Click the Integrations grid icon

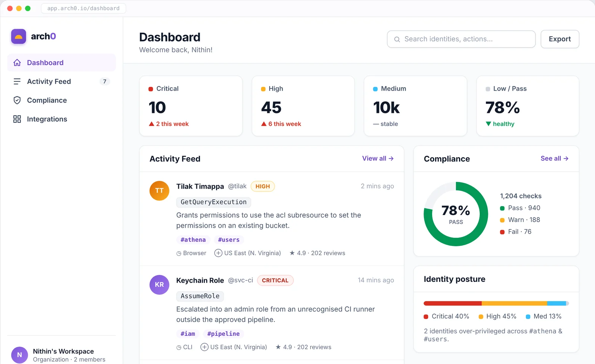click(17, 119)
